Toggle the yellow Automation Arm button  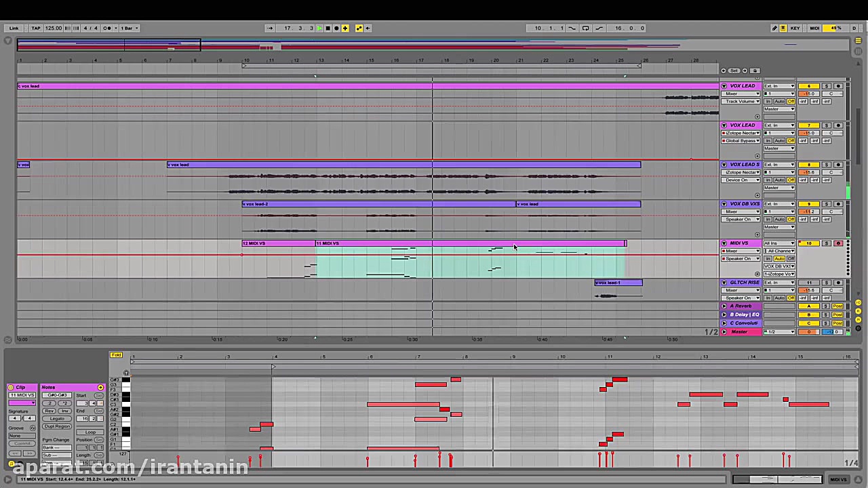pyautogui.click(x=359, y=28)
